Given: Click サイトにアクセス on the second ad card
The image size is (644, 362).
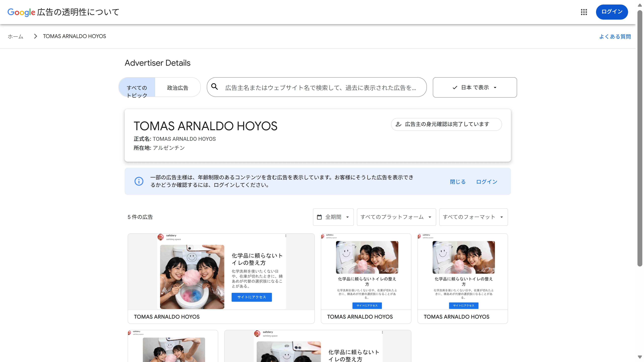Looking at the screenshot, I should tap(367, 306).
